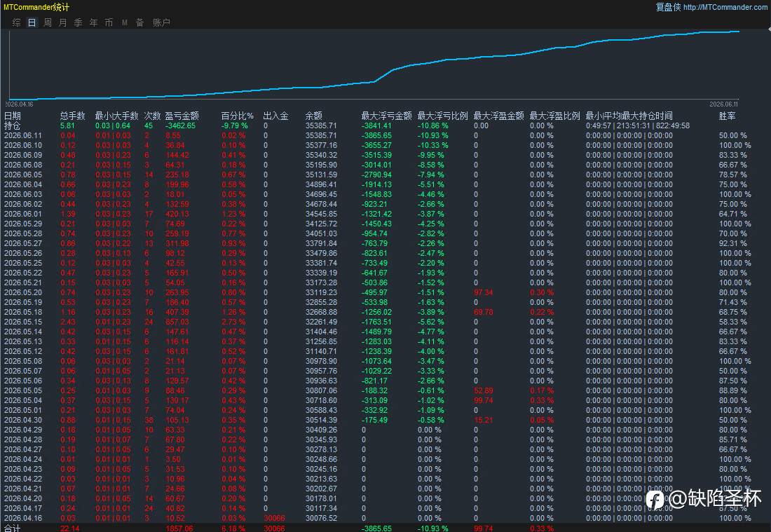
Task: Click the max floating profit 52.89
Action: 484,391
